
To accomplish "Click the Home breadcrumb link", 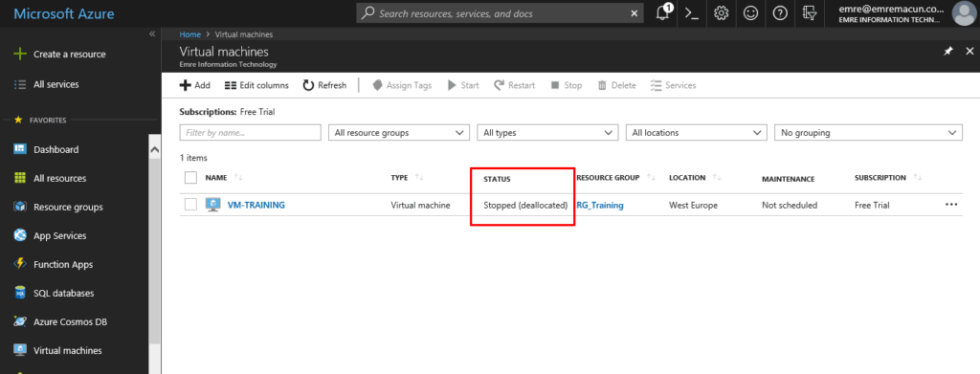I will [190, 34].
